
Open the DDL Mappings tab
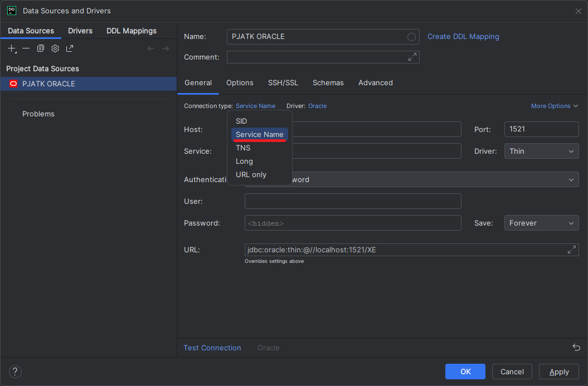[132, 31]
